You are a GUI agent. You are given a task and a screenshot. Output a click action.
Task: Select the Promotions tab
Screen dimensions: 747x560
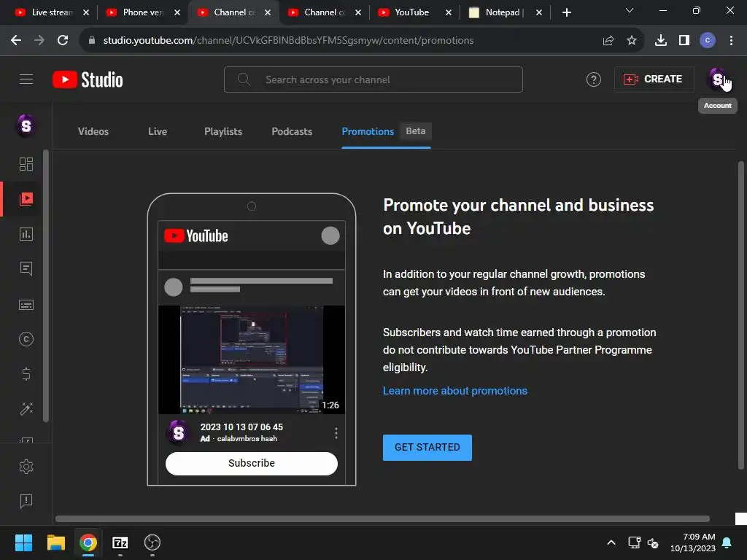pos(368,131)
